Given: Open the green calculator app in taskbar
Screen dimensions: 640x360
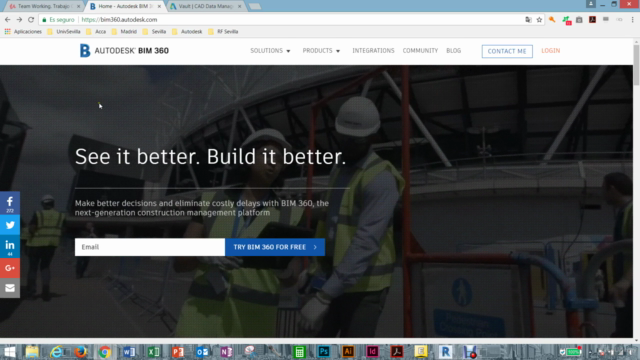Looking at the screenshot, I should tap(299, 352).
